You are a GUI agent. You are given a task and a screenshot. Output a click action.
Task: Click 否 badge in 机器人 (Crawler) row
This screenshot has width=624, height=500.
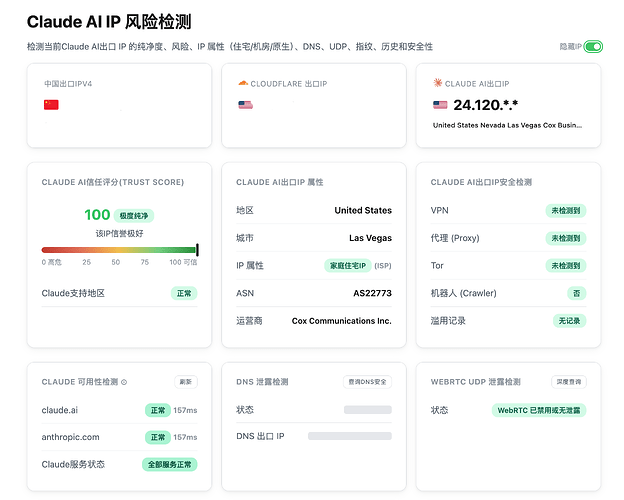tap(576, 293)
